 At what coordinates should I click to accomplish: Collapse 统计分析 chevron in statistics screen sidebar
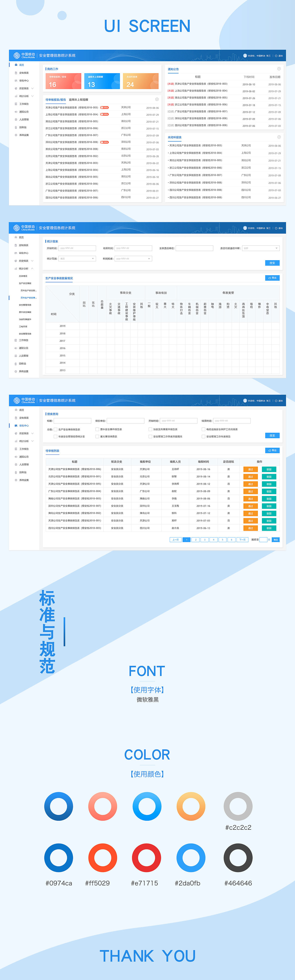pyautogui.click(x=32, y=269)
